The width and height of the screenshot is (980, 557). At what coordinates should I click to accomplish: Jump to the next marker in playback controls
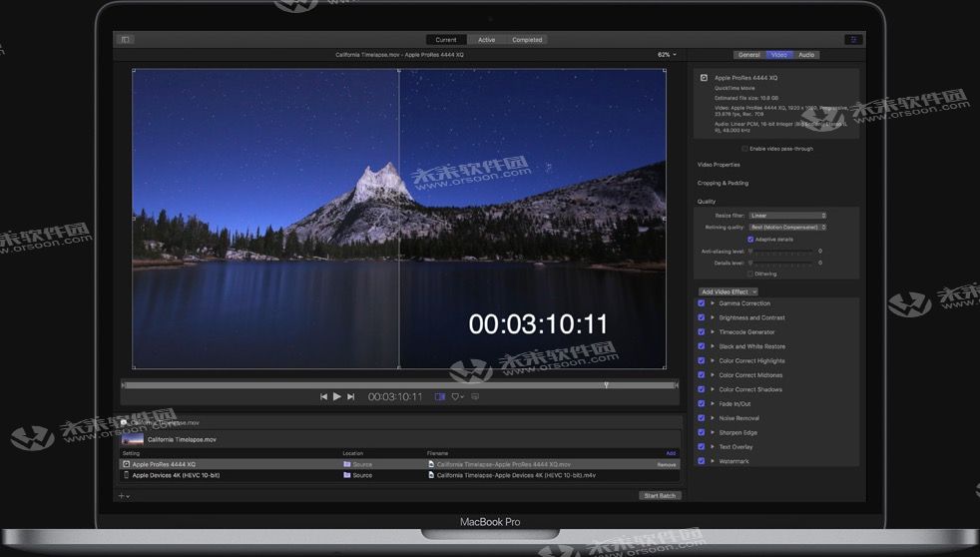350,396
